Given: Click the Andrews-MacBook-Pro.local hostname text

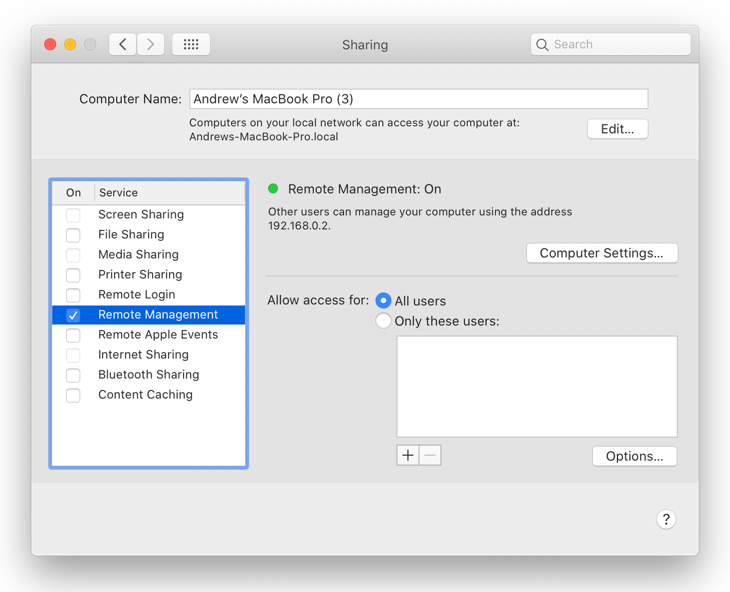Looking at the screenshot, I should (x=264, y=137).
